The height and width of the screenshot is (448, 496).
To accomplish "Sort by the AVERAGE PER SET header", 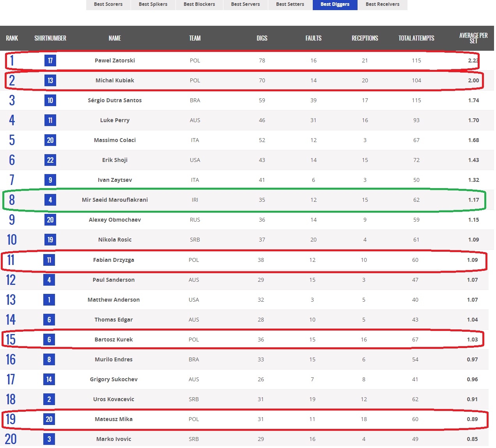I will click(x=473, y=38).
